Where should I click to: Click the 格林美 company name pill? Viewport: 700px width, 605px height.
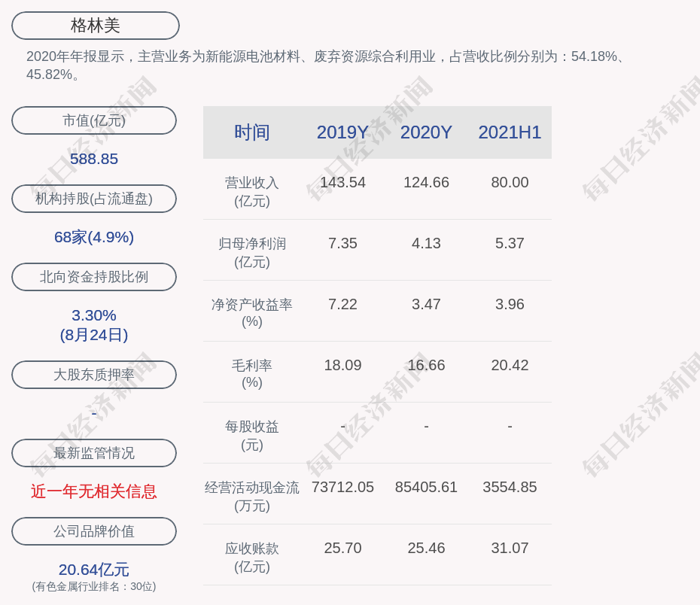point(96,26)
